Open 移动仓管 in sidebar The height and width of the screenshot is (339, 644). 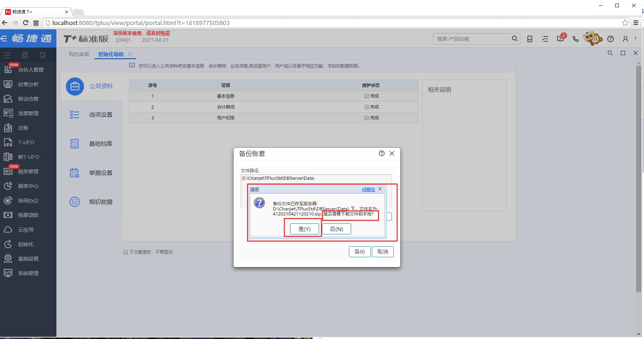[28, 99]
